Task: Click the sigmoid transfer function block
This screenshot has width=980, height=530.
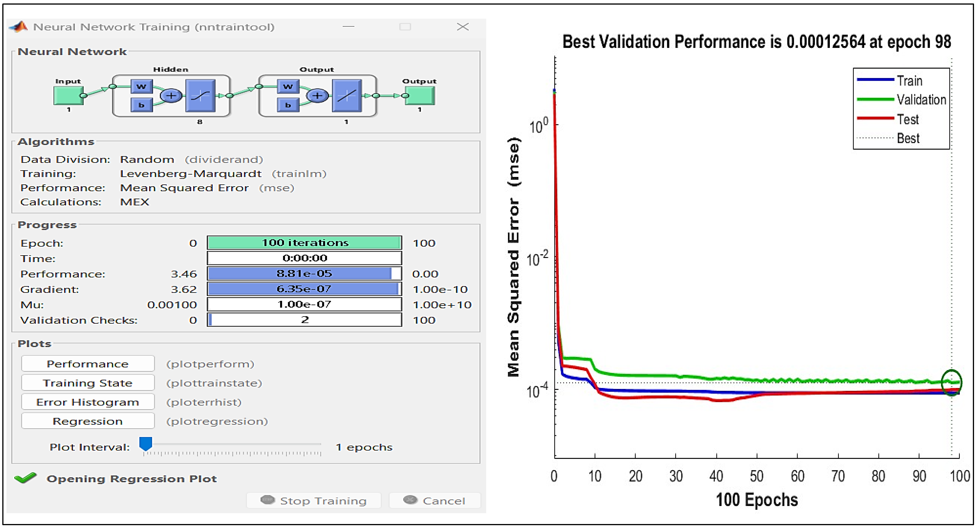Action: pyautogui.click(x=201, y=95)
